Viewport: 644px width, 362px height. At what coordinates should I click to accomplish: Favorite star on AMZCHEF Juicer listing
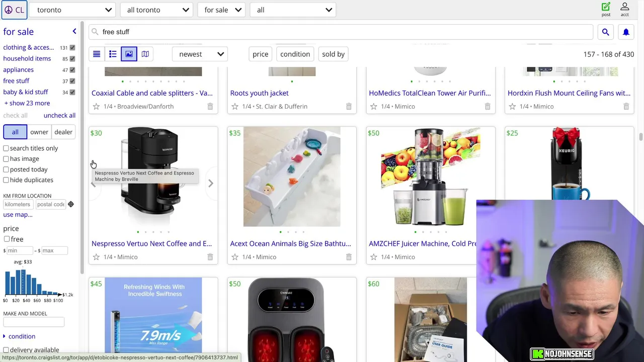pos(373,257)
